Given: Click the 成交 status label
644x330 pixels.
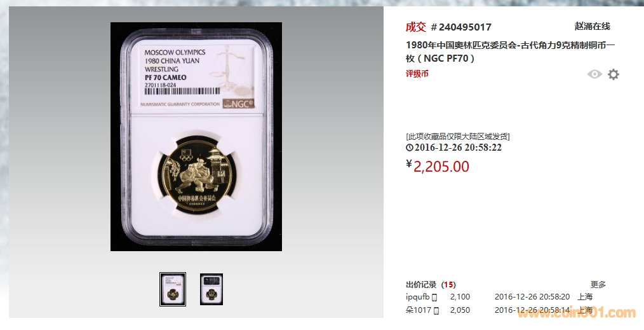Looking at the screenshot, I should [415, 27].
